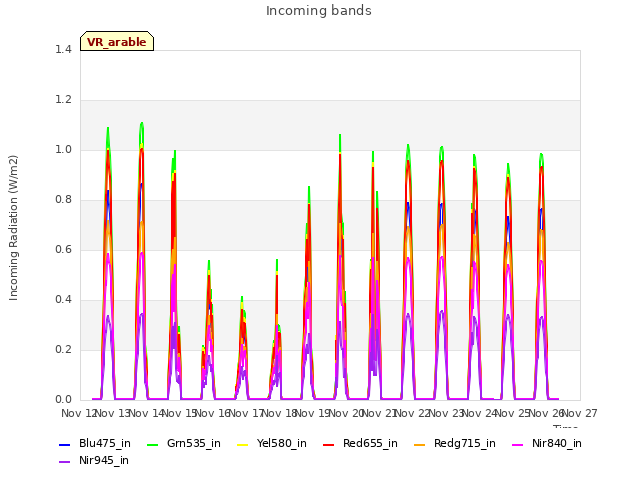Viewport: 640px width, 480px height.
Task: Click the Nir945_in legend entry
Action: (x=94, y=461)
